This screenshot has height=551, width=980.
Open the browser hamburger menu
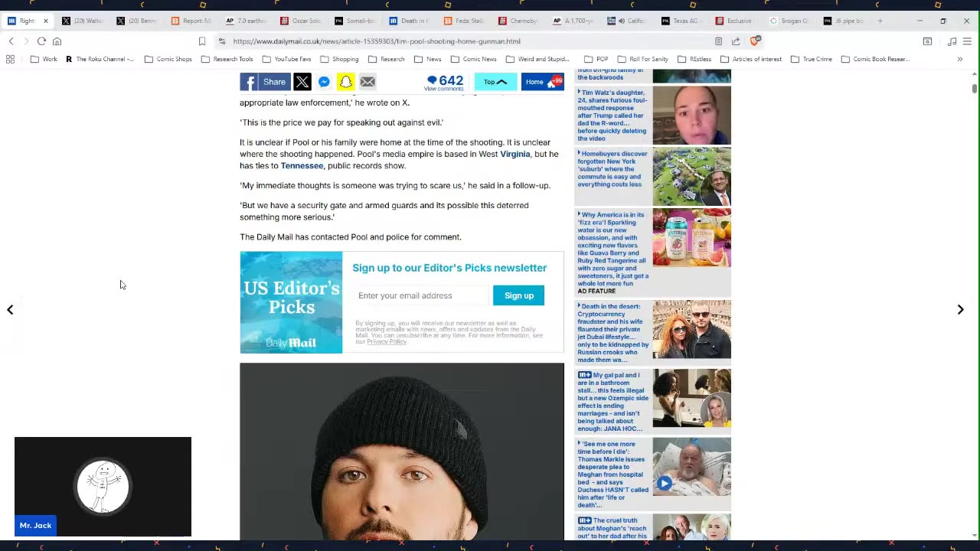[x=968, y=41]
